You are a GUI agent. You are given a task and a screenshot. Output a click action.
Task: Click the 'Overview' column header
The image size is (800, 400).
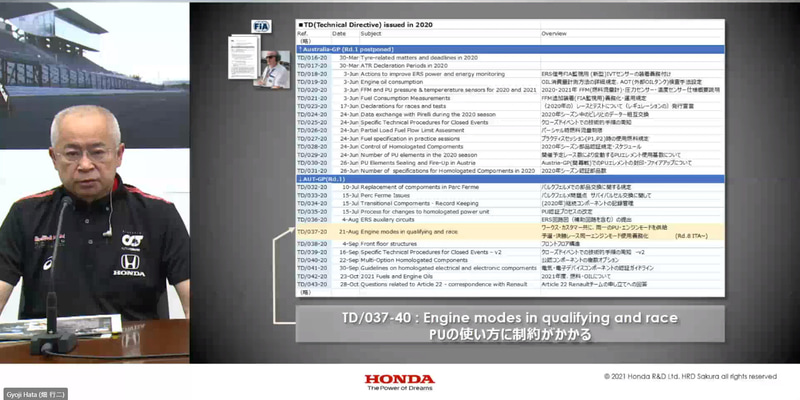pos(554,33)
